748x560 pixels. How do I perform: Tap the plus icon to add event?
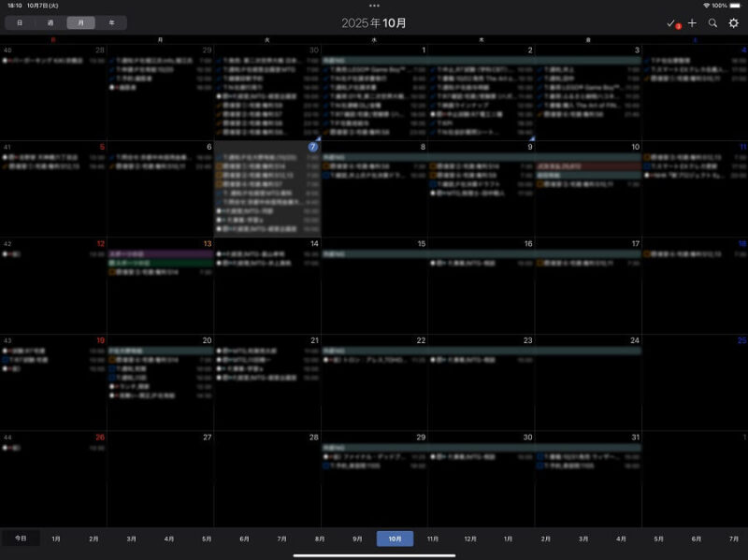pyautogui.click(x=692, y=23)
